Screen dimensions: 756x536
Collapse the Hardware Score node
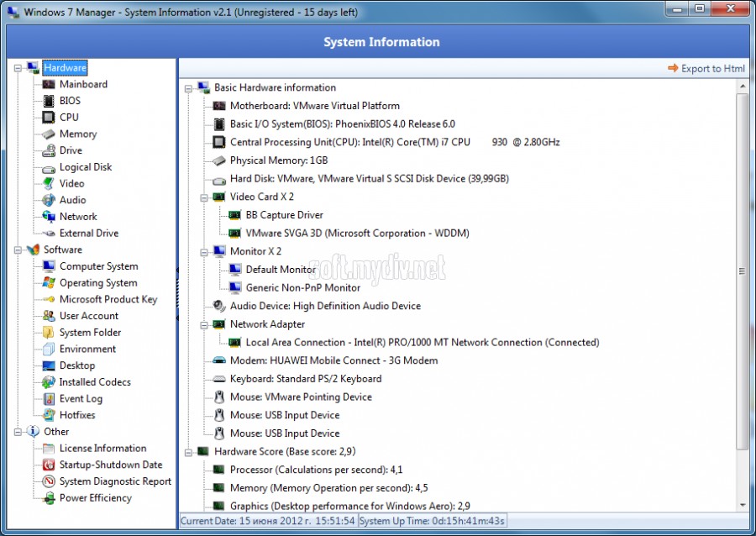188,452
